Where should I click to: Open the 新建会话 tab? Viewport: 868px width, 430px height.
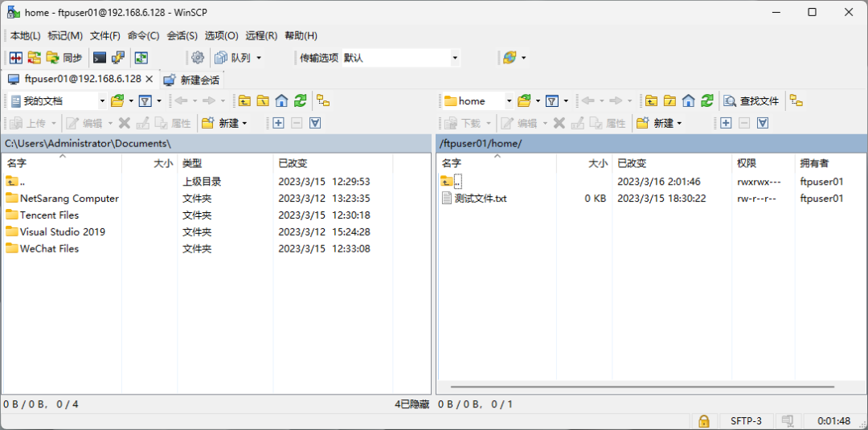[x=193, y=80]
